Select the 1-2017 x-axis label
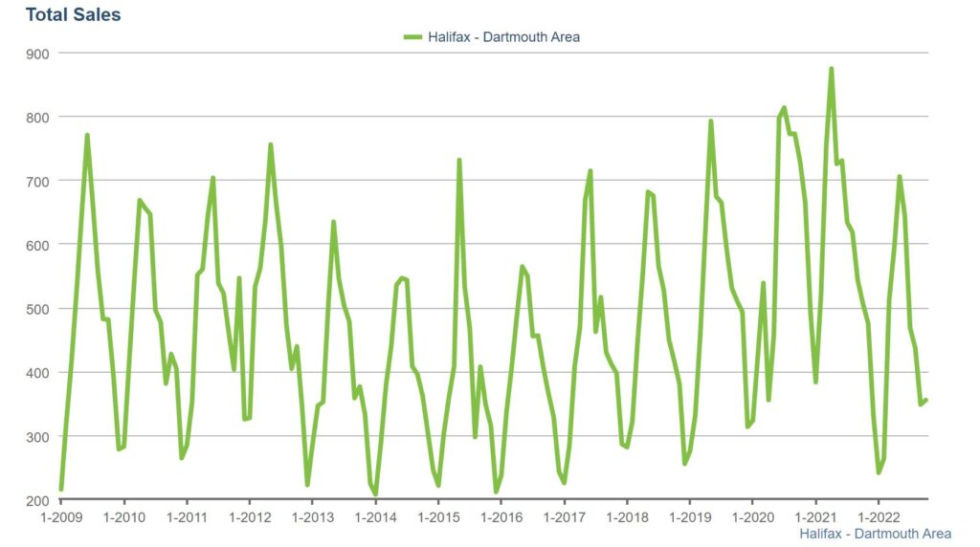 tap(564, 517)
